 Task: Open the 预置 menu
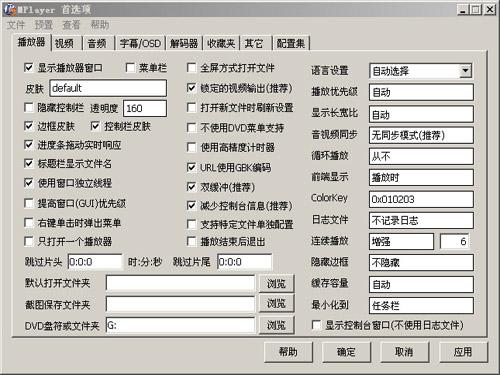pyautogui.click(x=44, y=25)
